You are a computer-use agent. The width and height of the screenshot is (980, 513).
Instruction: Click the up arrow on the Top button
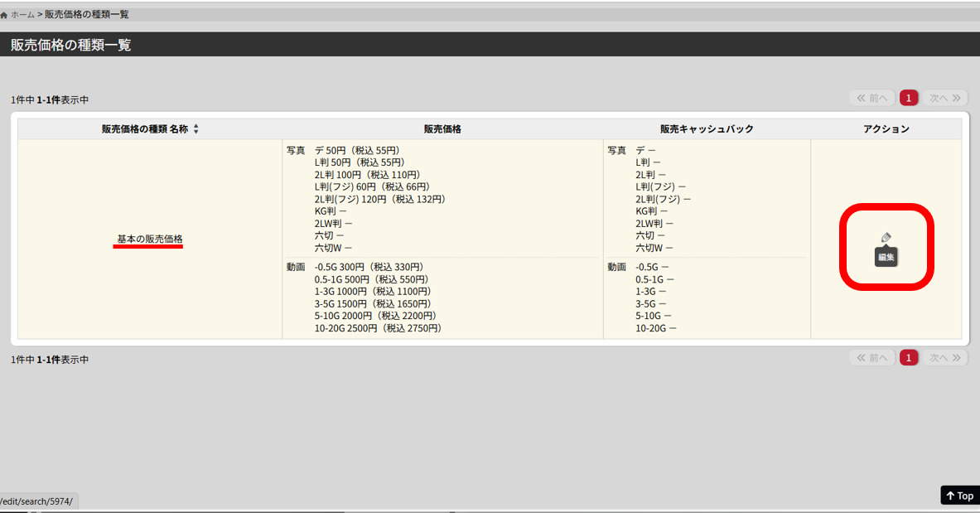[950, 496]
